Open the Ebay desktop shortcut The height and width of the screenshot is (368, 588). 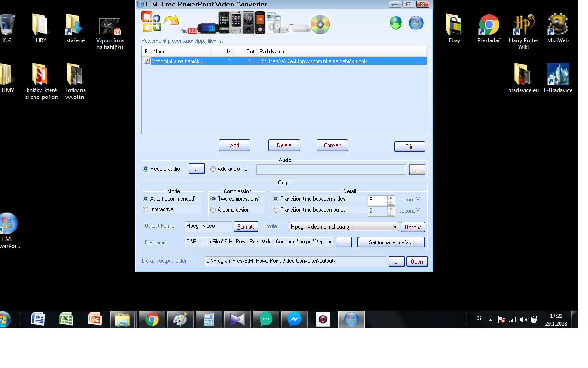click(x=454, y=29)
